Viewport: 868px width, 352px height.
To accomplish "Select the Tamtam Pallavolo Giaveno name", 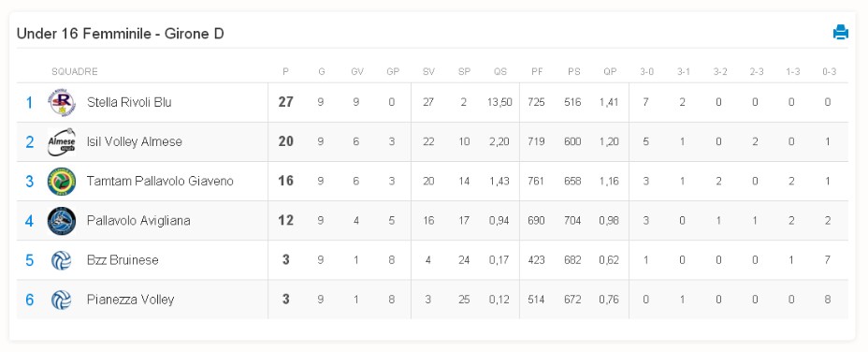I will (160, 182).
